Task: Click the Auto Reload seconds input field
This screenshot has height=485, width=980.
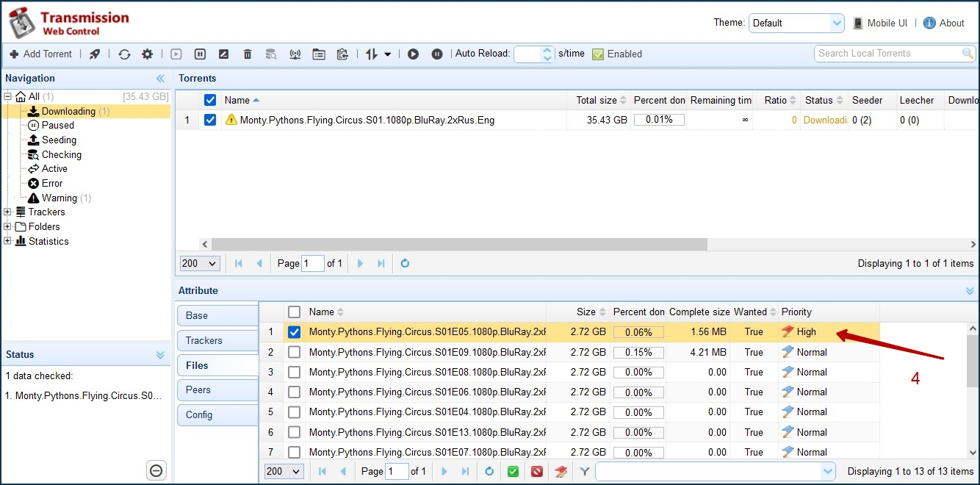Action: pos(529,54)
